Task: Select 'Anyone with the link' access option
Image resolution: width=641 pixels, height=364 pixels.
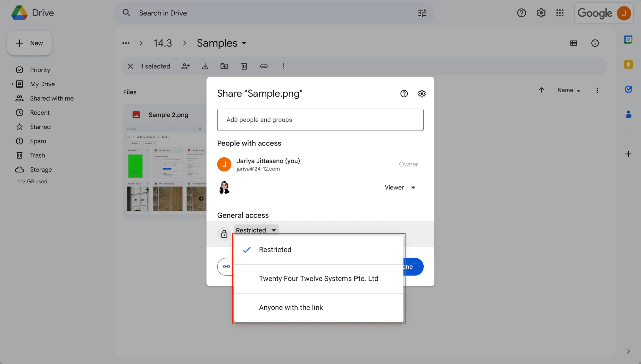Action: (291, 307)
